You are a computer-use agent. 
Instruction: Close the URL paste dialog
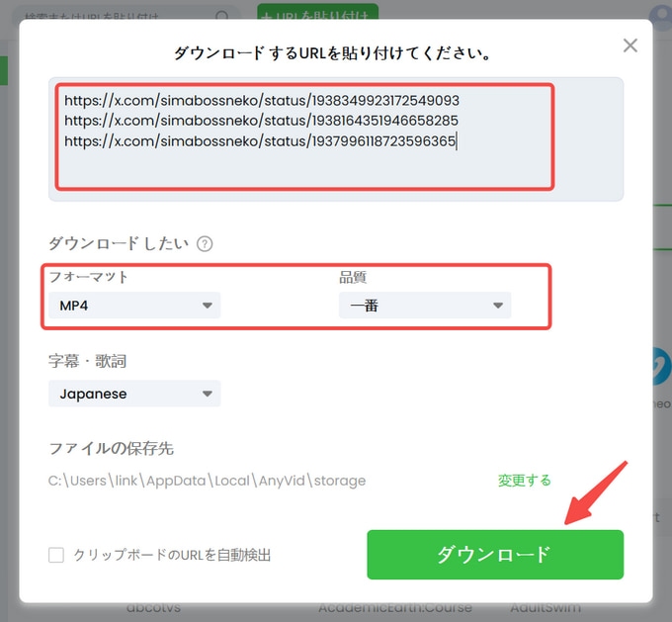click(630, 45)
